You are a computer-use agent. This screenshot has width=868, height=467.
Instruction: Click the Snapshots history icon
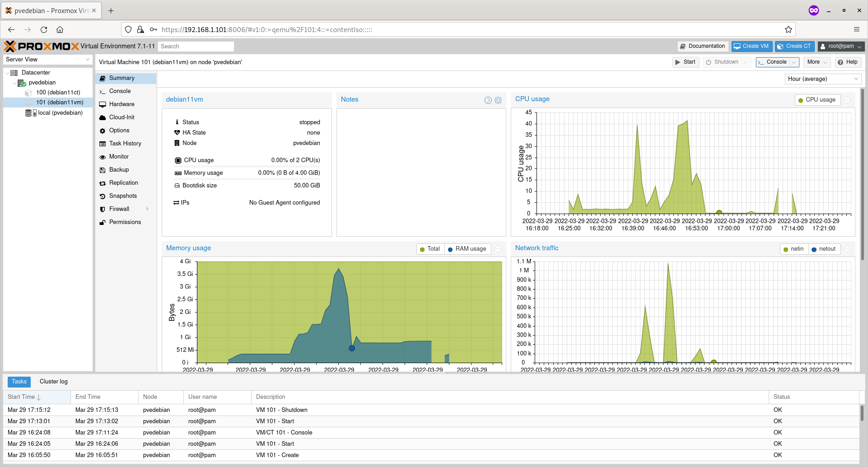point(103,196)
